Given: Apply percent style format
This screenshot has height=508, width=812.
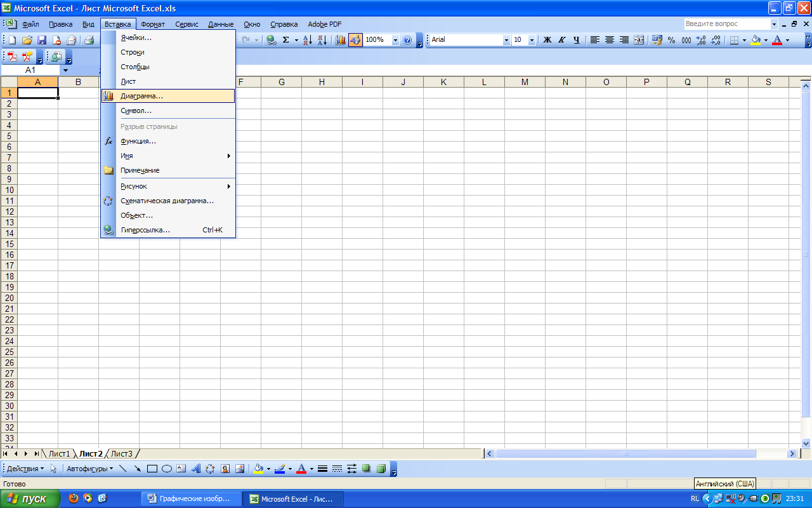Looking at the screenshot, I should [x=671, y=40].
